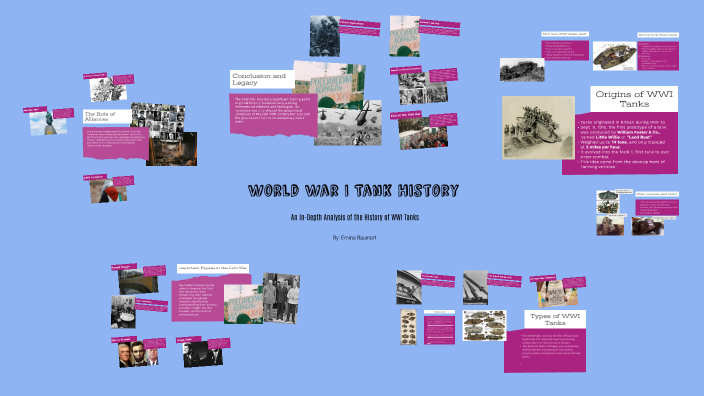Open the missiles black-and-white photo

tap(475, 288)
